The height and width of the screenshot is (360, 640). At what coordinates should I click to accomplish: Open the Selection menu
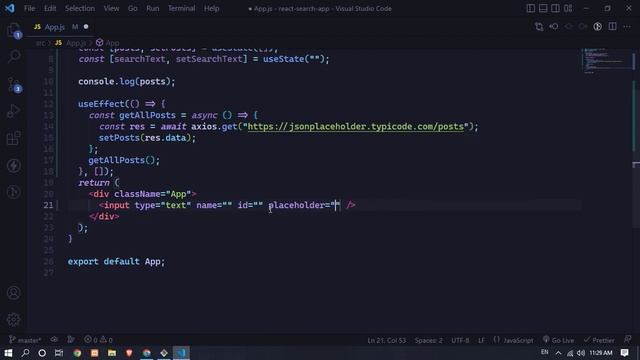click(x=80, y=8)
